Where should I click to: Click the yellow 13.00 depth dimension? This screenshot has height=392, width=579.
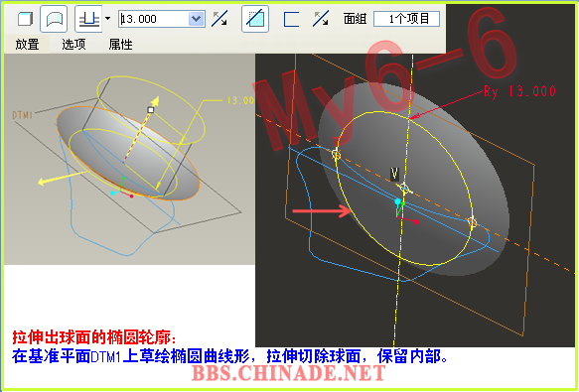[240, 100]
